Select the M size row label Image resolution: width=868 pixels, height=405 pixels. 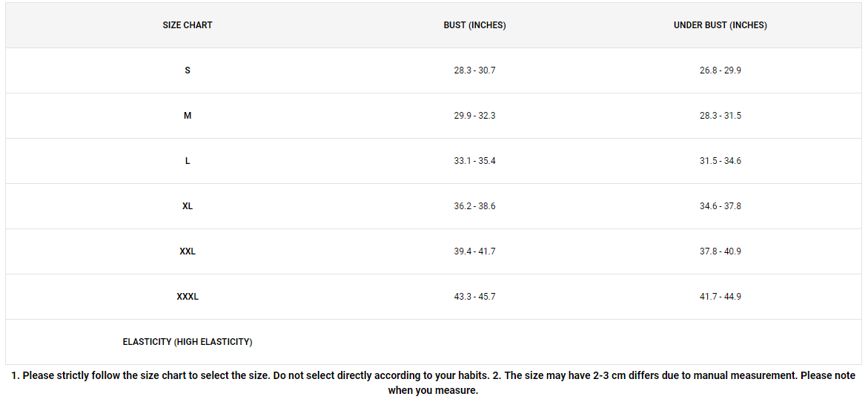pos(187,116)
